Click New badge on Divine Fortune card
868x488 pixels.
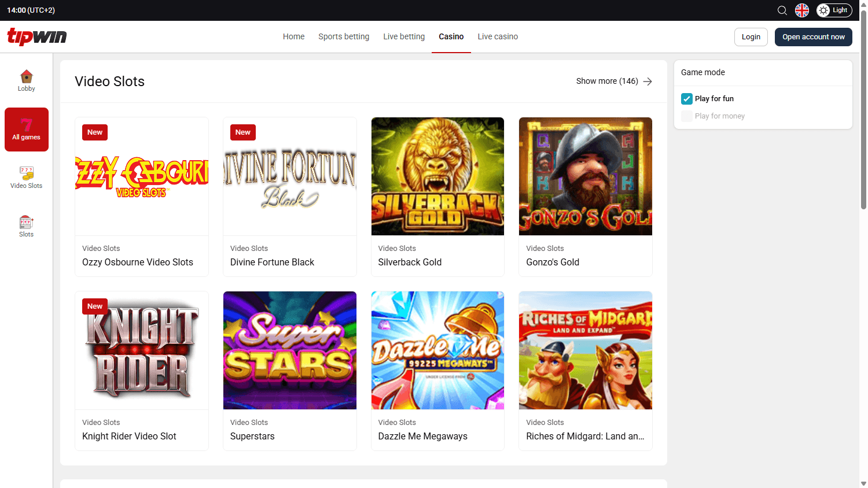(243, 132)
